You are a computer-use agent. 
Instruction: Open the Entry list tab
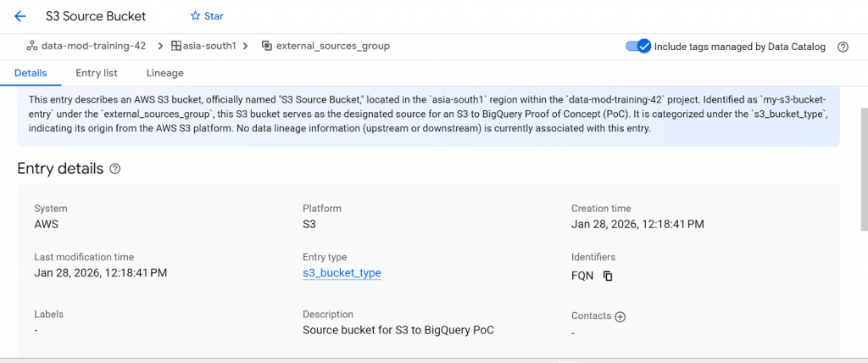tap(97, 73)
